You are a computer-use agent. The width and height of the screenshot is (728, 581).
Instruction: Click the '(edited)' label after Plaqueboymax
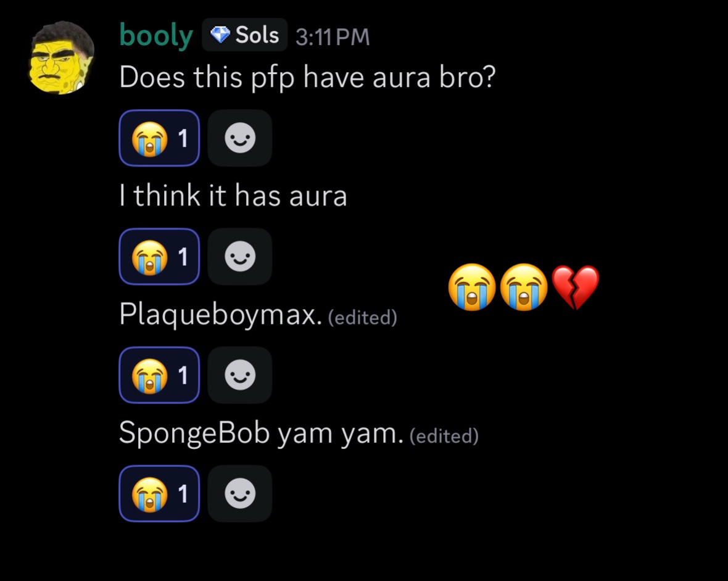[363, 318]
